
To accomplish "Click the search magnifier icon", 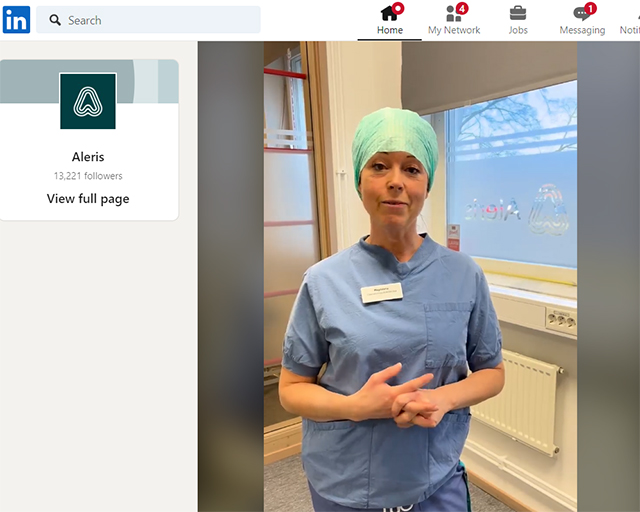I will click(55, 20).
